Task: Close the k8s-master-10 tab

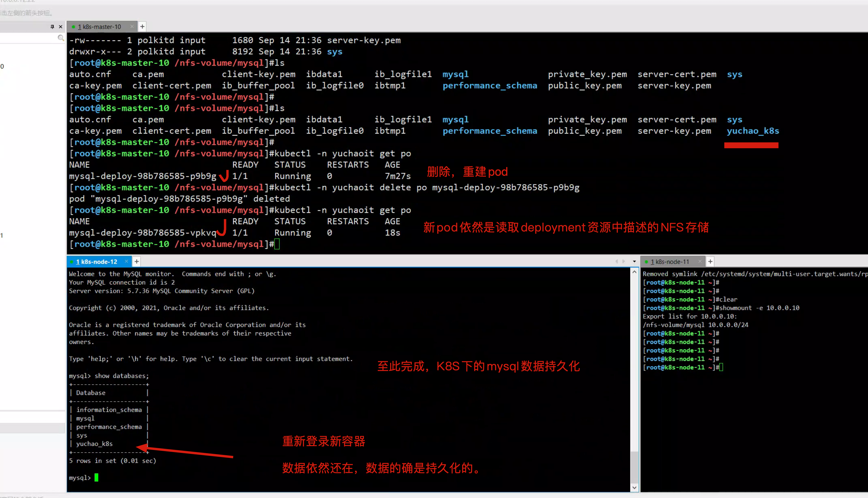Action: (x=132, y=27)
